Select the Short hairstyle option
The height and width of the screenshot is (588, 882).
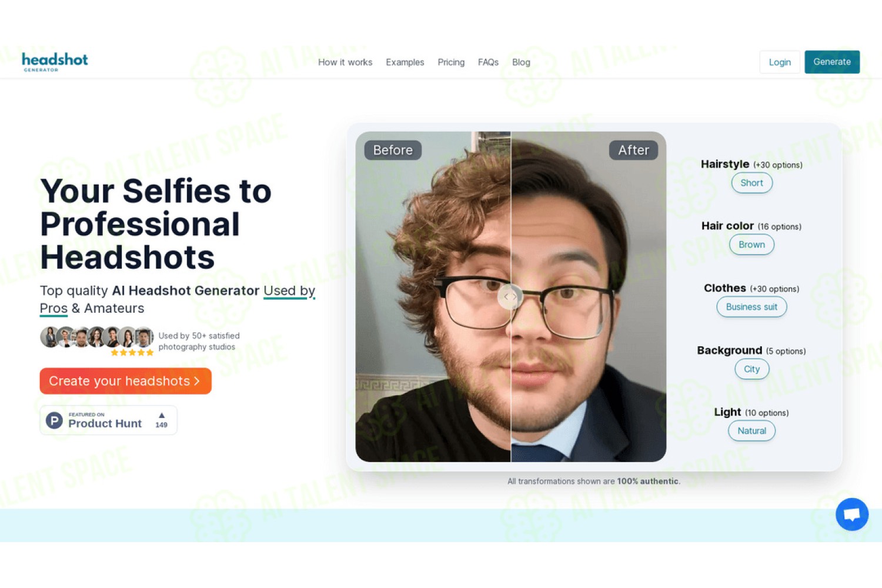751,183
